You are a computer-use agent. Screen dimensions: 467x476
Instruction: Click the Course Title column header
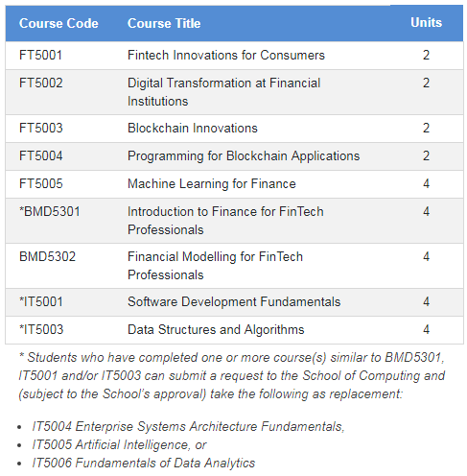(164, 23)
